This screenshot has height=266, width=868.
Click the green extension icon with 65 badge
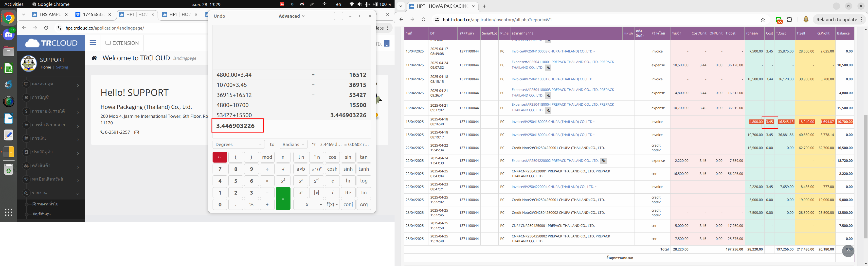(779, 20)
